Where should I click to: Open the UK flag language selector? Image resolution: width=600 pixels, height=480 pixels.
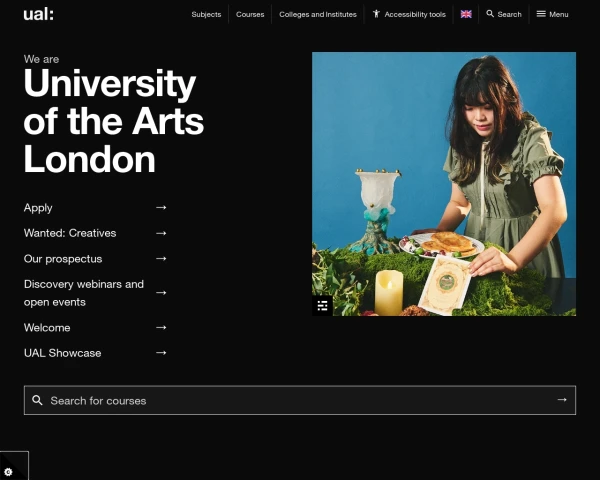(x=466, y=14)
